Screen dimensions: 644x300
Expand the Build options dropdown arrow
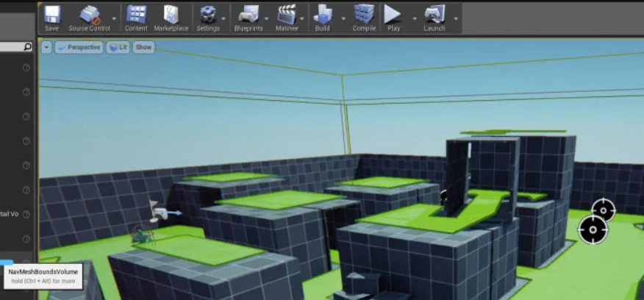(343, 18)
